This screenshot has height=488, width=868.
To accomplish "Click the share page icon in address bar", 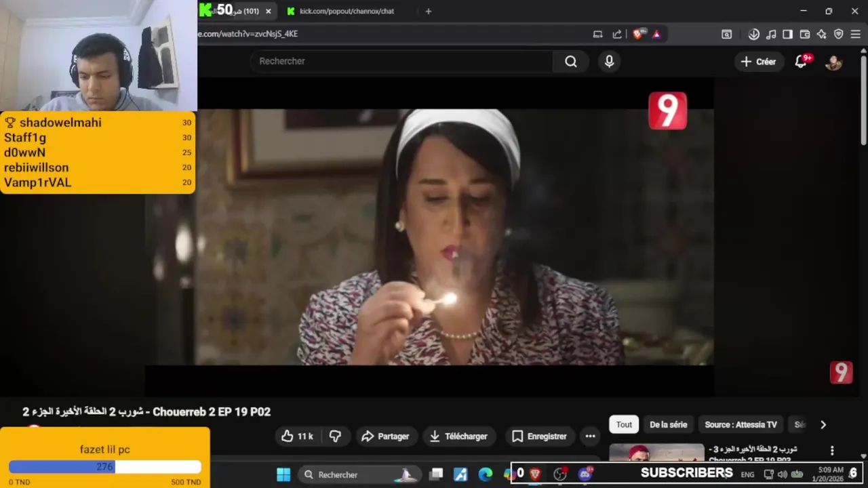I will 617,34.
